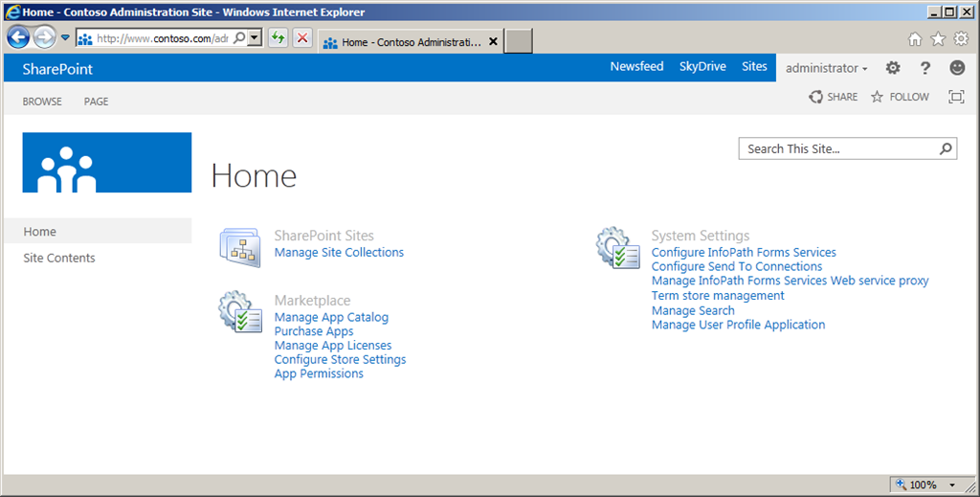Screen dimensions: 980x497
Task: Open Manage Search link
Action: coord(693,310)
